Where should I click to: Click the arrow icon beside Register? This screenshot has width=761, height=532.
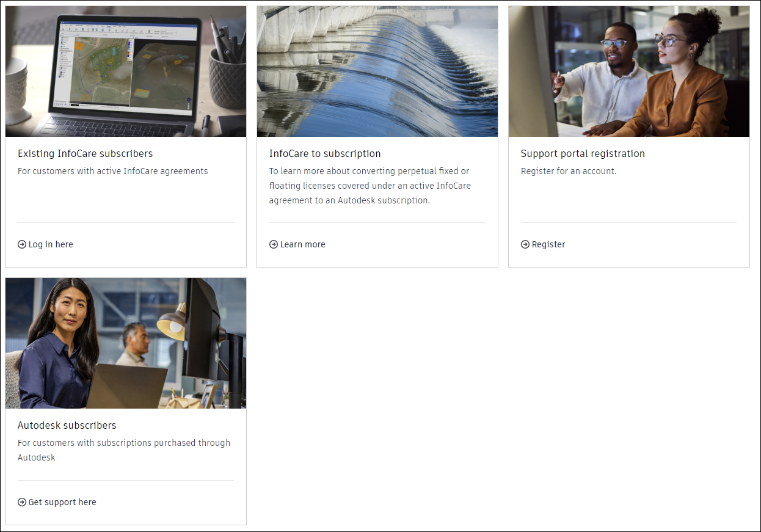coord(525,244)
